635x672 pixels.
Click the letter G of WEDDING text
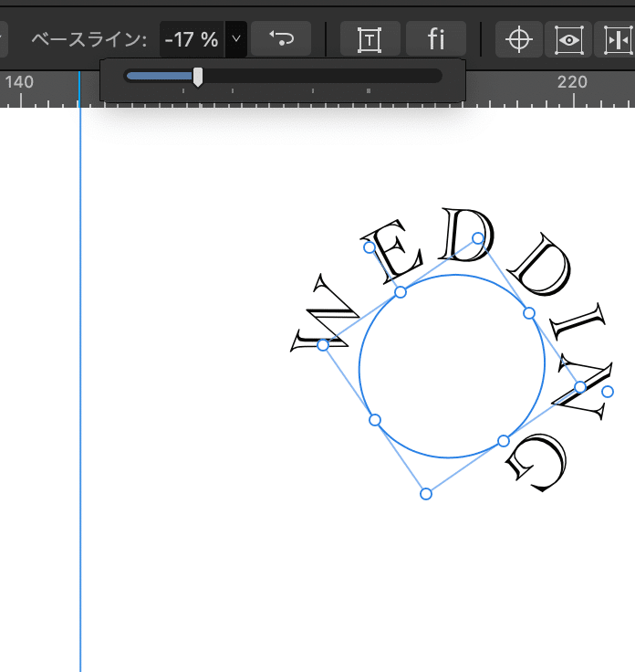(537, 462)
